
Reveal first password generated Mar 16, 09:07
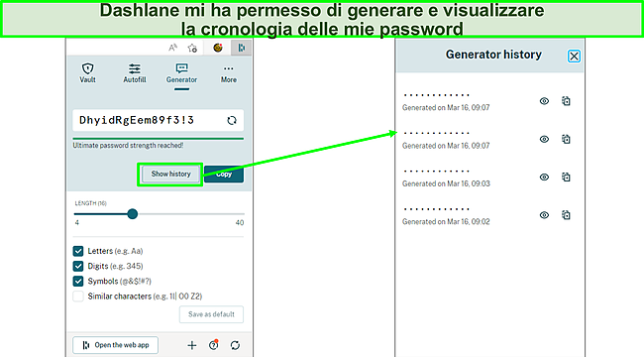click(x=544, y=101)
